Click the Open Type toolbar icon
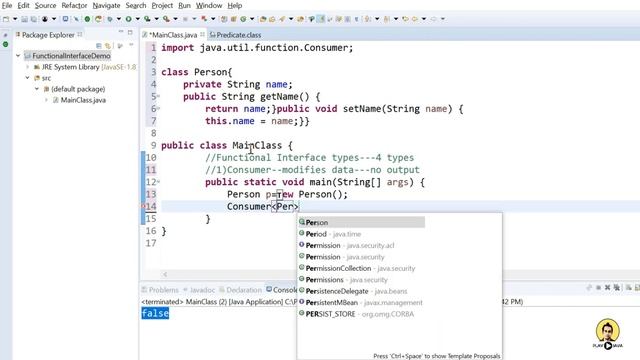 point(263,19)
